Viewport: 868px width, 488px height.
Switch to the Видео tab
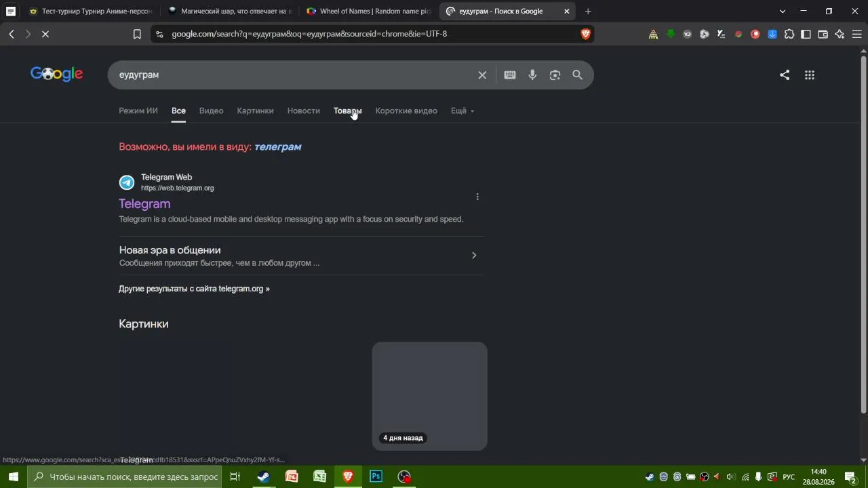tap(211, 110)
